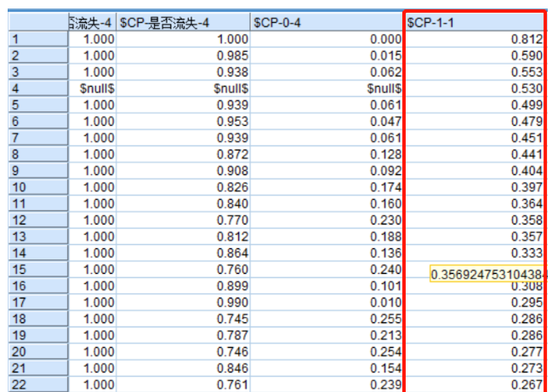
Task: Select the $CP-0-4 column header
Action: click(327, 23)
